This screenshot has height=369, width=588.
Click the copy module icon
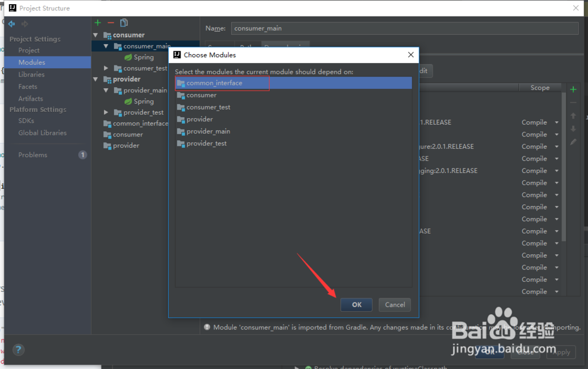(x=123, y=23)
